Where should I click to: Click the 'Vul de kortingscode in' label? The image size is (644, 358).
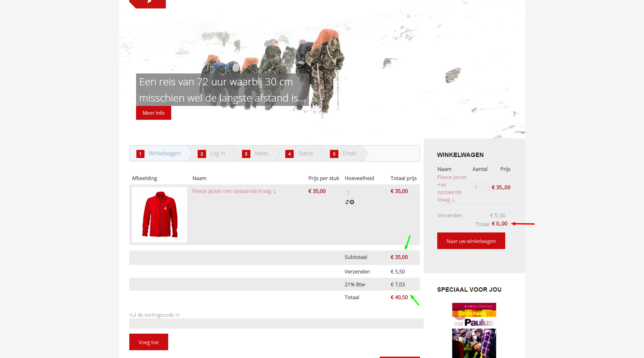154,315
